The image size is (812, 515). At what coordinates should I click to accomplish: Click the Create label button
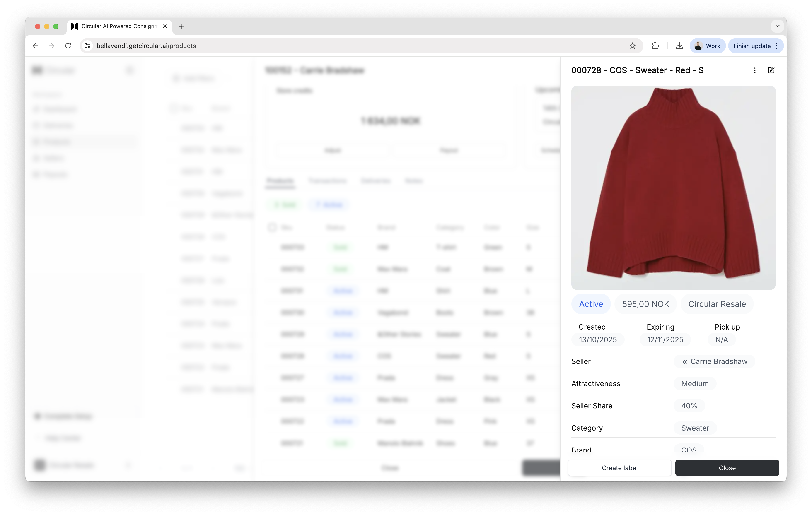(619, 468)
